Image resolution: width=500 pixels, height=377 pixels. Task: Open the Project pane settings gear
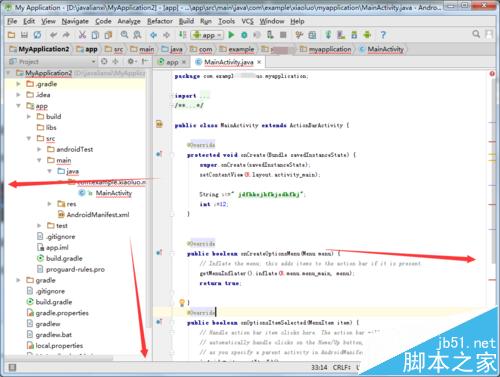tap(131, 61)
